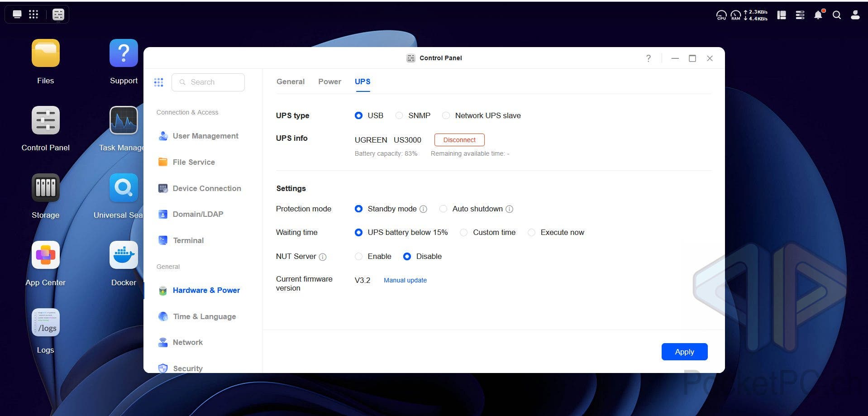The image size is (868, 416).
Task: Switch to the Power tab
Action: tap(329, 82)
